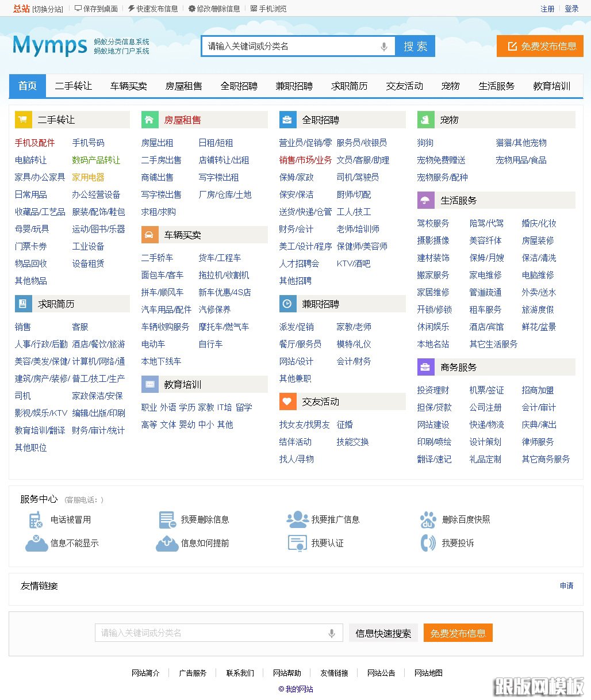Screen dimensions: 591x700
Task: Click the car icon beside 车辆买卖
Action: click(149, 235)
